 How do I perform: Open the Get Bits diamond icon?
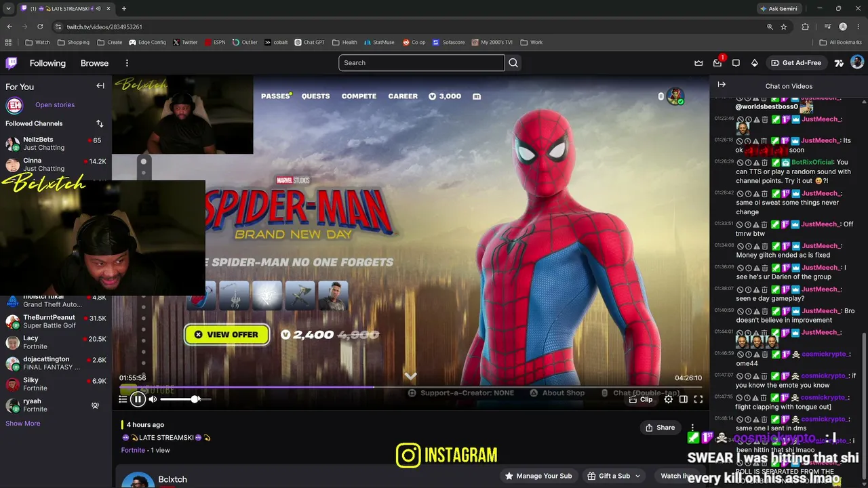(x=755, y=63)
